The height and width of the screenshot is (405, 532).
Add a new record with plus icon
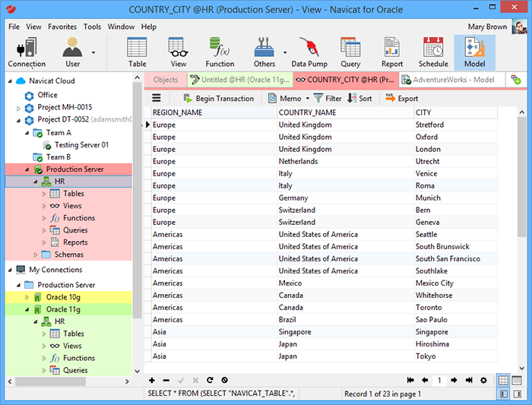[x=152, y=380]
